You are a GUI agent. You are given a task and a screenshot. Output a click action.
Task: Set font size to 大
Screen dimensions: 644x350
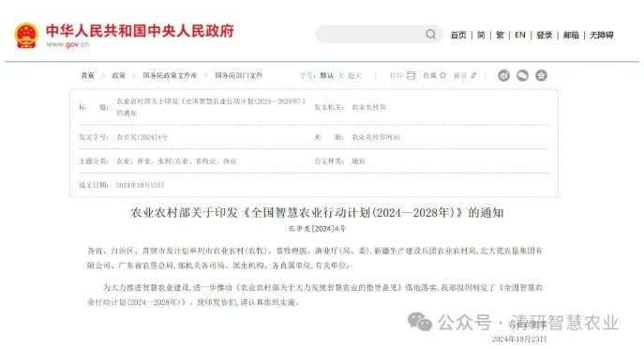tap(340, 76)
